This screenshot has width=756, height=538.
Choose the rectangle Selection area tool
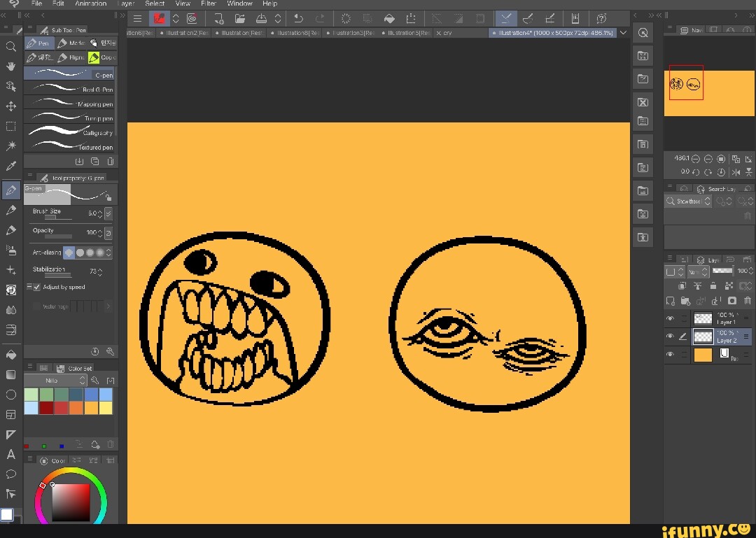[10, 127]
